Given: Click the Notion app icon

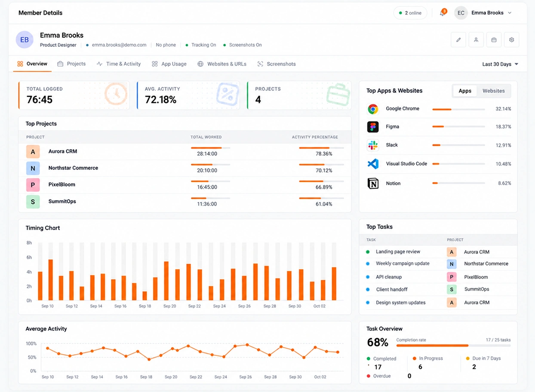Looking at the screenshot, I should (373, 184).
